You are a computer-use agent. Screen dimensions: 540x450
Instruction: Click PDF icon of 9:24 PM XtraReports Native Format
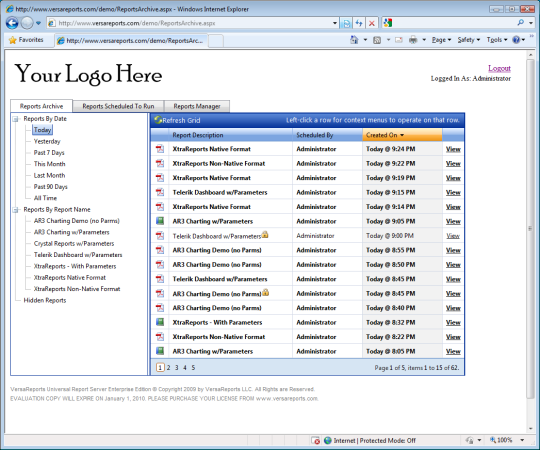point(160,149)
